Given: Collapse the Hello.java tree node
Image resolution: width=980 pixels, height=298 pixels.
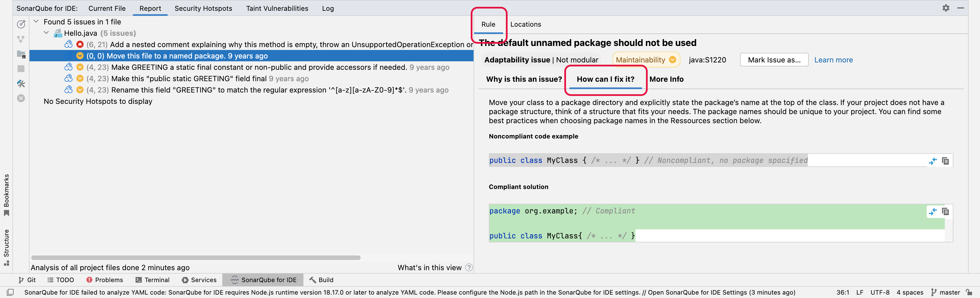Looking at the screenshot, I should pyautogui.click(x=47, y=33).
